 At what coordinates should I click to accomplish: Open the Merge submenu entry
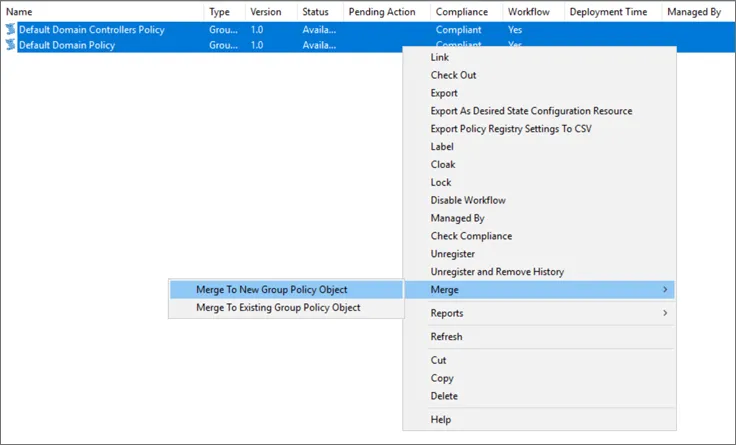539,290
